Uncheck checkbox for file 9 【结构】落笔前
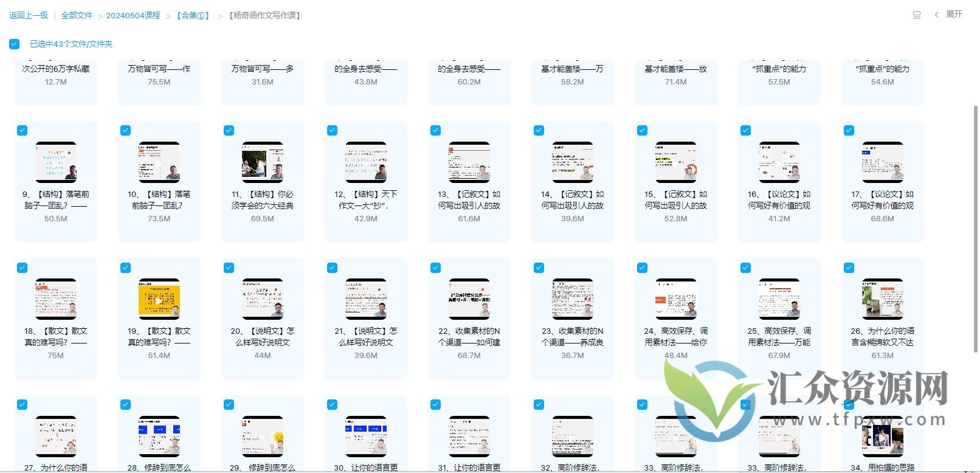 point(22,130)
